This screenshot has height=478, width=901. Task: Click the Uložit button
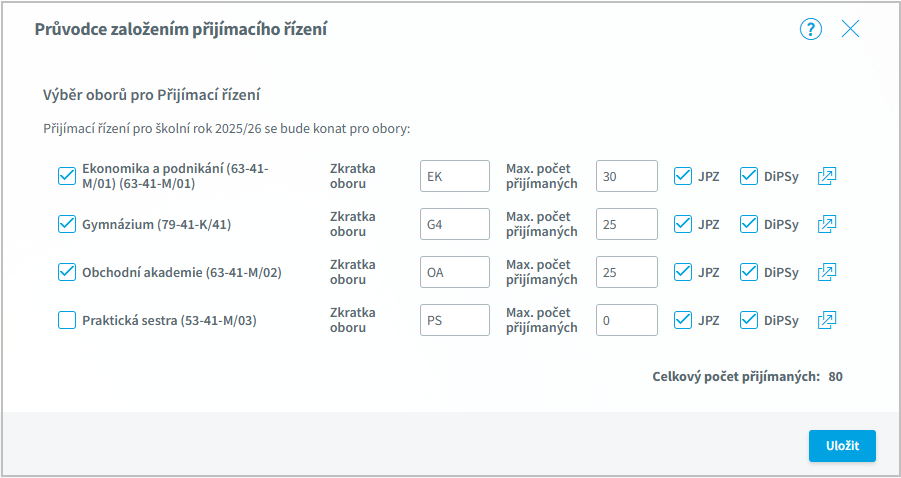click(842, 446)
